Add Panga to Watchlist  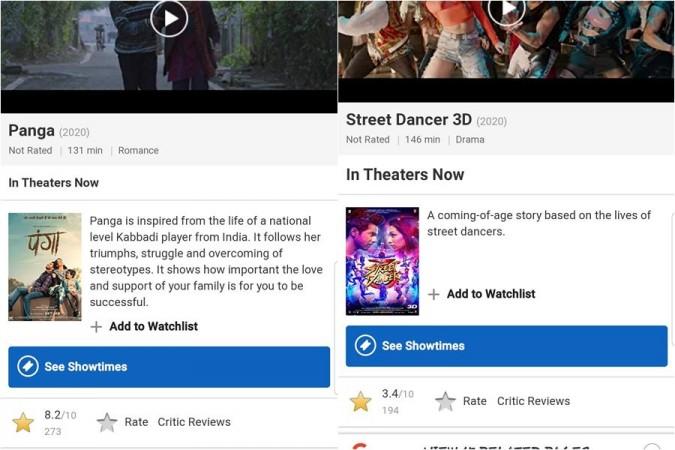pos(145,326)
